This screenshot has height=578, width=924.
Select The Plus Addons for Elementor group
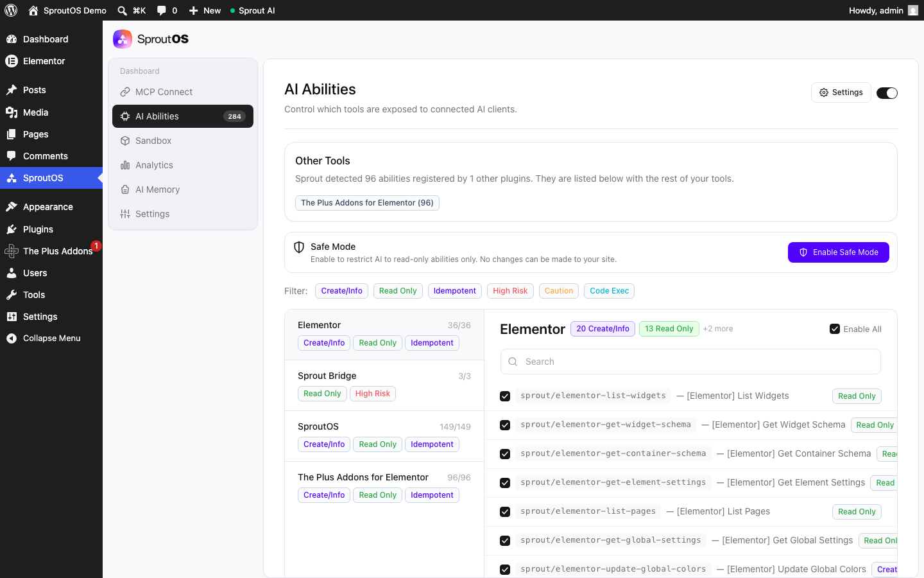point(384,487)
